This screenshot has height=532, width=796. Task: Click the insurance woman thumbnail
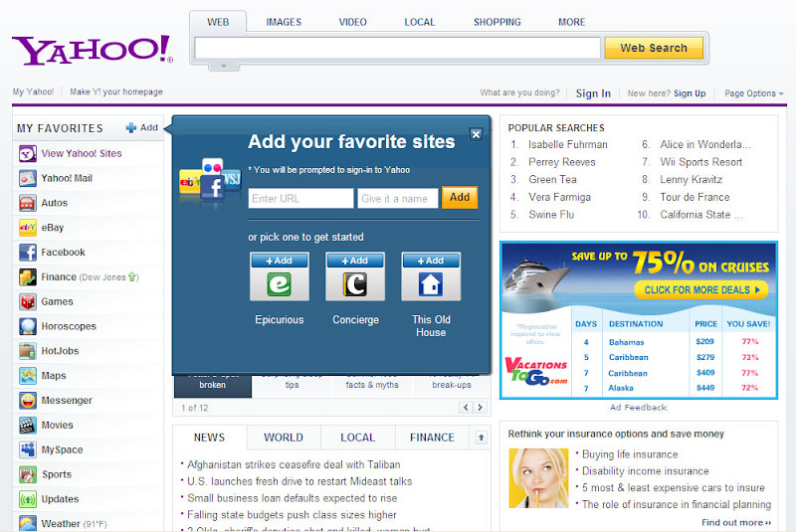(538, 478)
